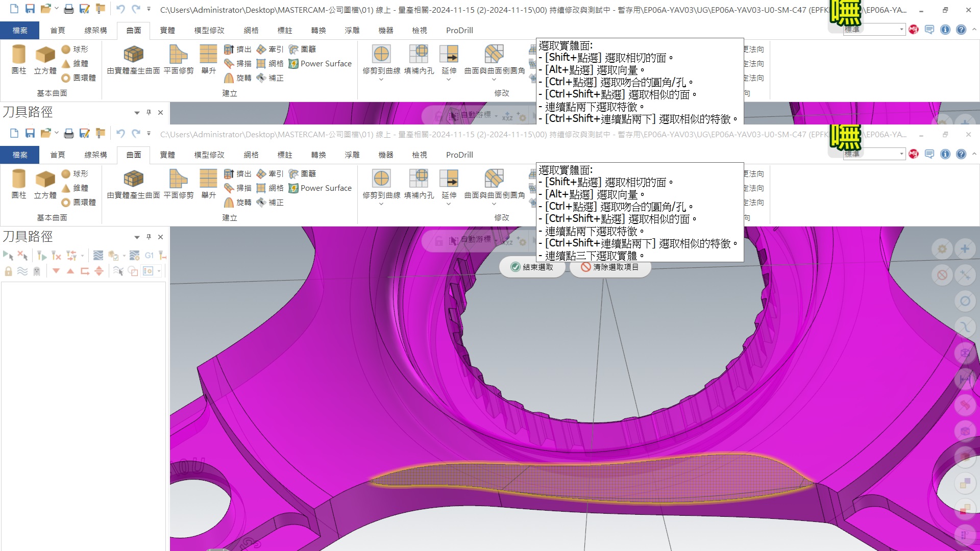
Task: Click 平面修剪 flat boundary in the lower ribbon
Action: click(x=178, y=184)
